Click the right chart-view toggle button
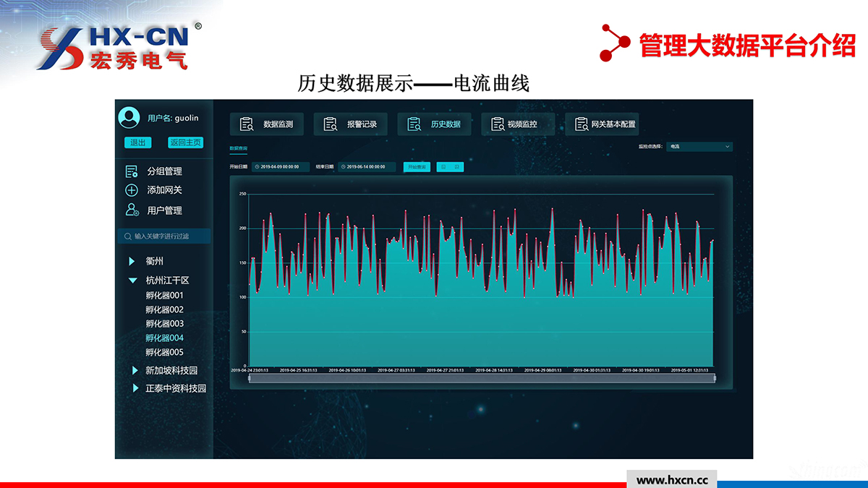The height and width of the screenshot is (488, 868). click(x=456, y=167)
